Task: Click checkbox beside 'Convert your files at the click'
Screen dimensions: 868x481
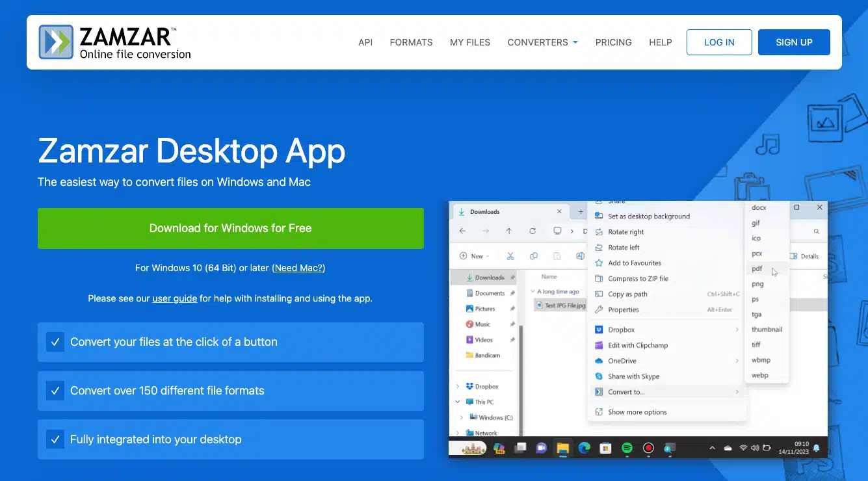Action: click(55, 342)
